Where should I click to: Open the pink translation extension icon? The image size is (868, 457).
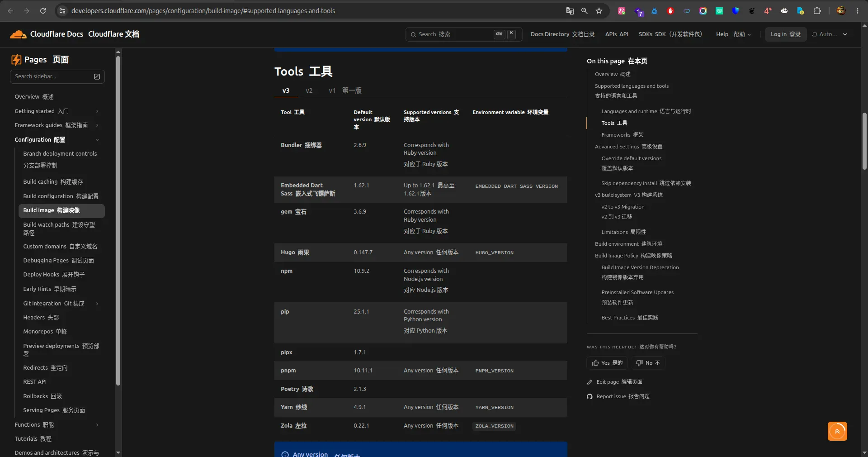[622, 11]
